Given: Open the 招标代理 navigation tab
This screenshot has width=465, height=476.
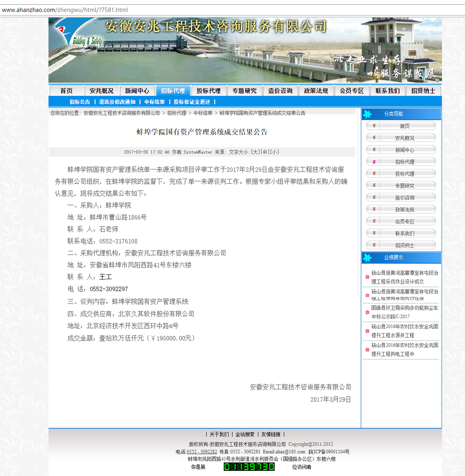Looking at the screenshot, I should [x=173, y=91].
